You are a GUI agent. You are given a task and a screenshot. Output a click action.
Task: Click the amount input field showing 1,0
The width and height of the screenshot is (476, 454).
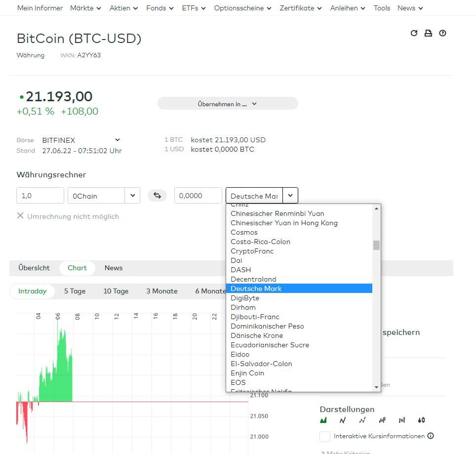[40, 196]
